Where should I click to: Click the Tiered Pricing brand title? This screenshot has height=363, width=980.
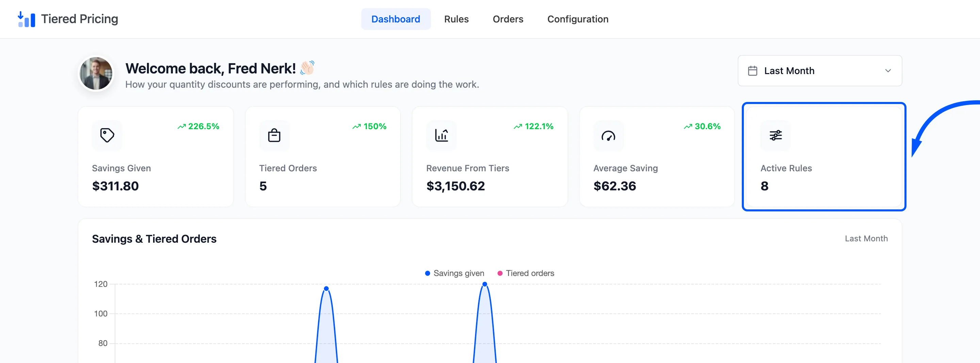coord(80,19)
